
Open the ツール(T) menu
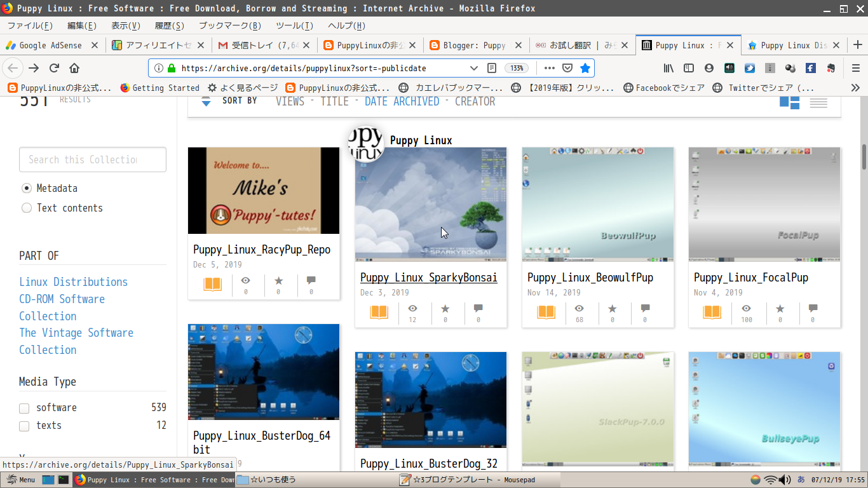coord(294,25)
